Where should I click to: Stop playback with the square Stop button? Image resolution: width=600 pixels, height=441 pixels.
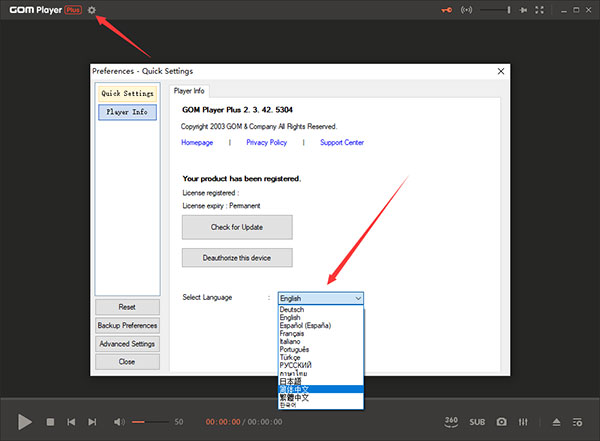coord(50,422)
